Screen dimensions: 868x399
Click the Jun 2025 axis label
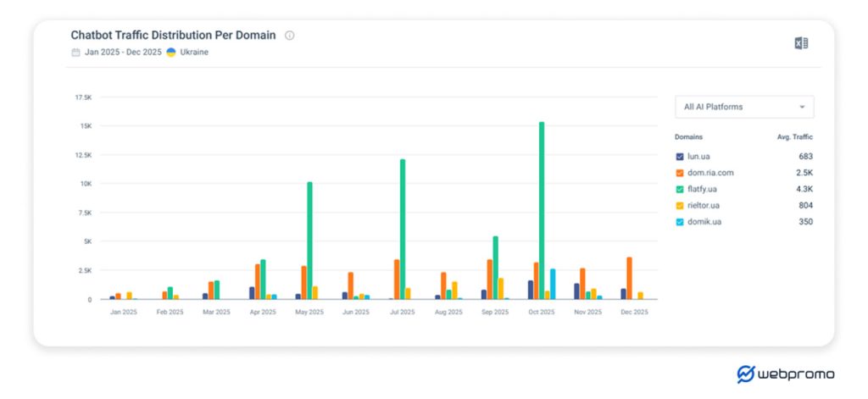tap(355, 312)
